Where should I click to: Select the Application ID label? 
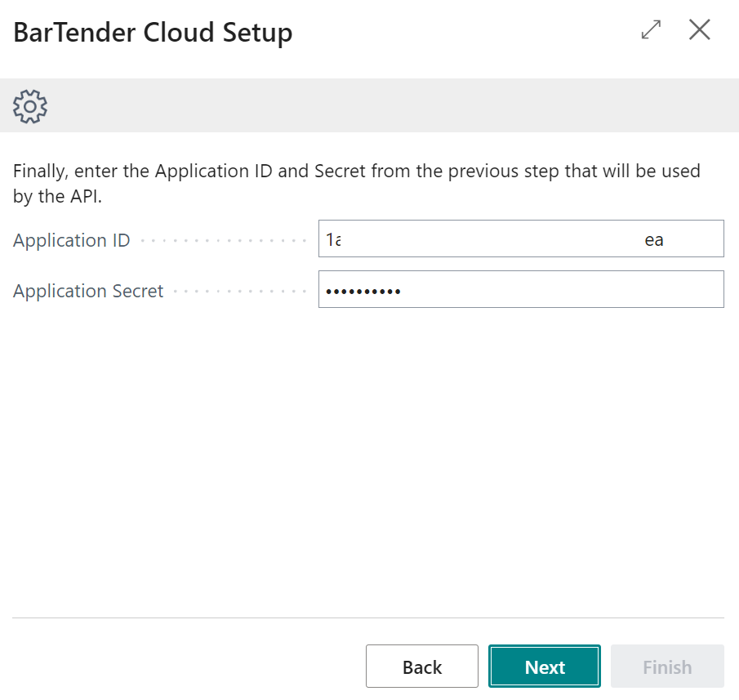(72, 241)
